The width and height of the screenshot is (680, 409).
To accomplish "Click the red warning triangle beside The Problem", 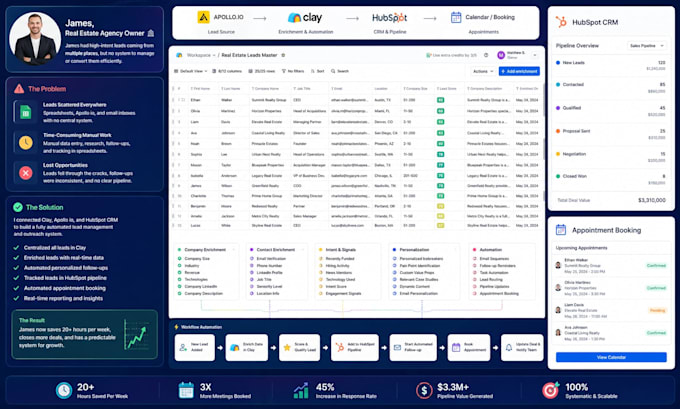I will tap(19, 88).
